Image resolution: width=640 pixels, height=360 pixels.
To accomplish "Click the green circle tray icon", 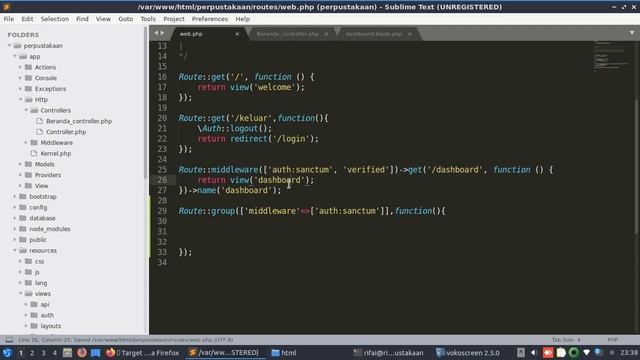I will (x=573, y=353).
